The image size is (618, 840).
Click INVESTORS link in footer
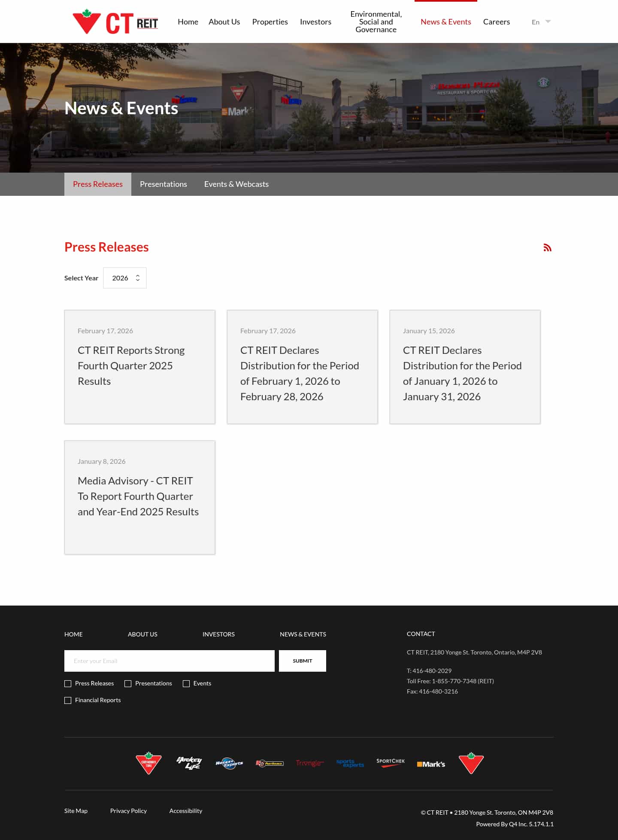pyautogui.click(x=218, y=634)
